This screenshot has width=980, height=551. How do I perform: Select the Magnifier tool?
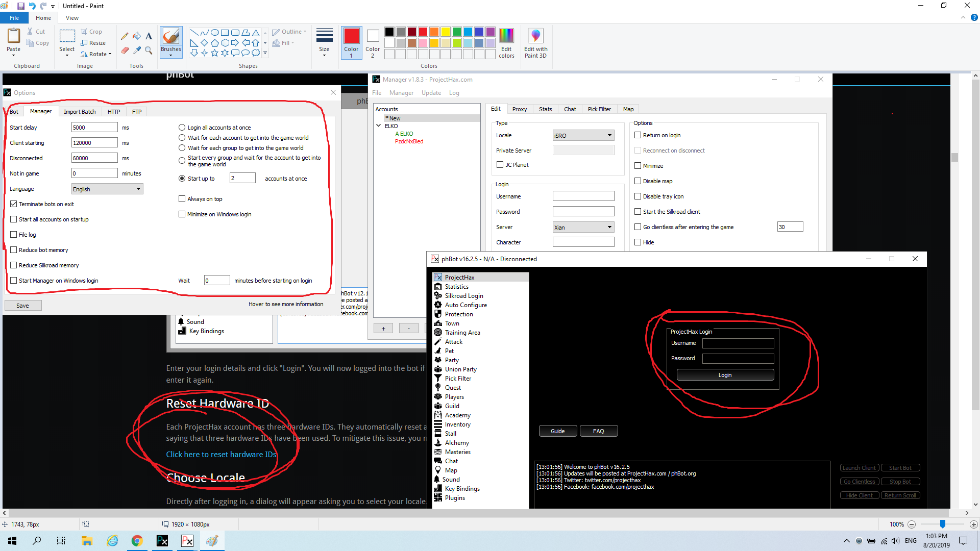point(149,51)
